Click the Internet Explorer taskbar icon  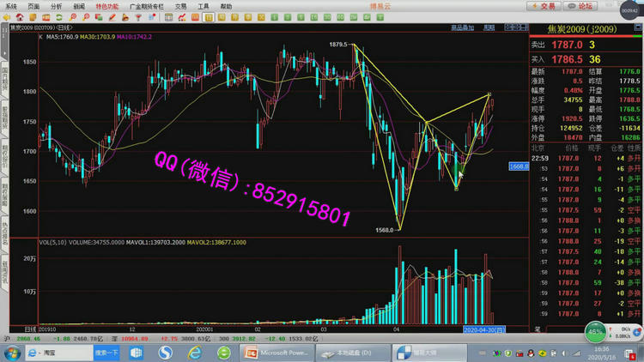tap(195, 353)
